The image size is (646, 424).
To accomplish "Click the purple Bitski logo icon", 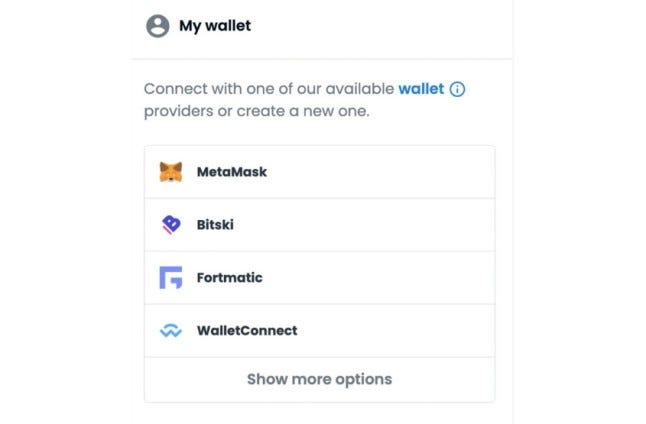I will point(171,225).
